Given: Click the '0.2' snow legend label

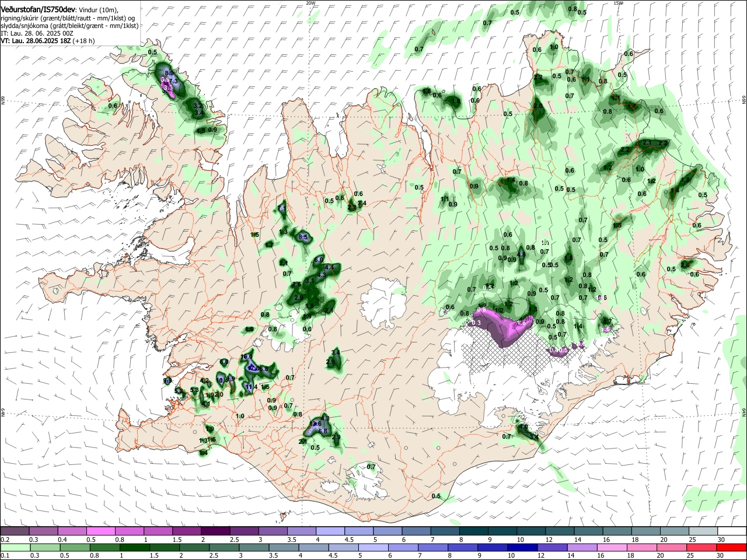Looking at the screenshot, I should pos(5,540).
